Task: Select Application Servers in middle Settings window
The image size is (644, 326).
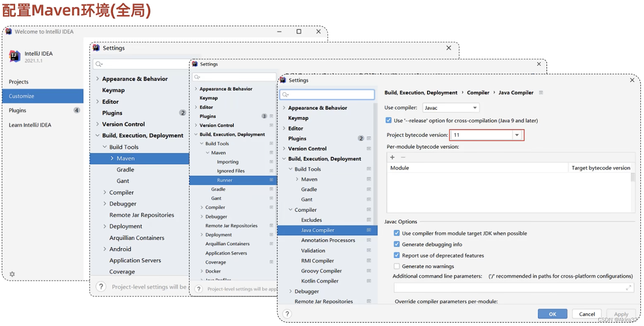Action: pos(226,253)
